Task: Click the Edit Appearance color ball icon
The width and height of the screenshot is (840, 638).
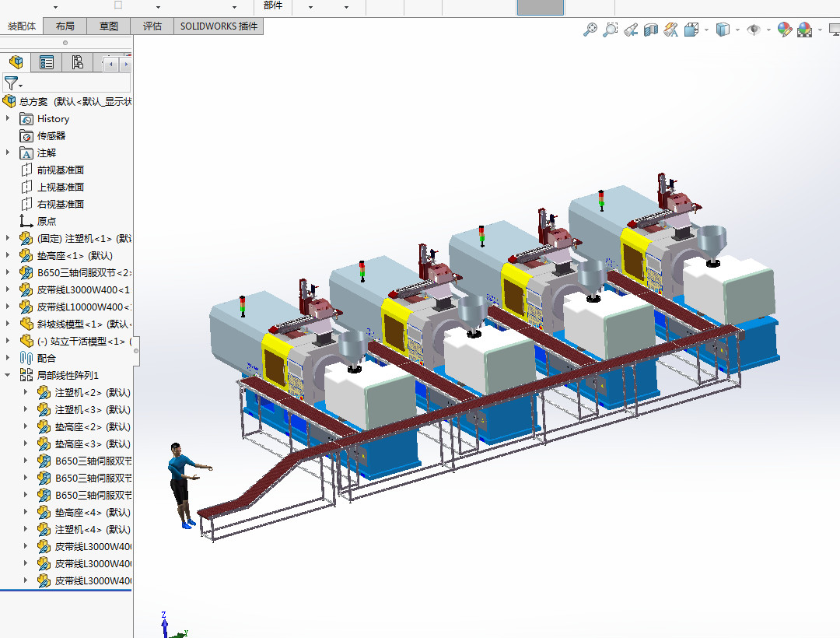Action: click(x=785, y=30)
